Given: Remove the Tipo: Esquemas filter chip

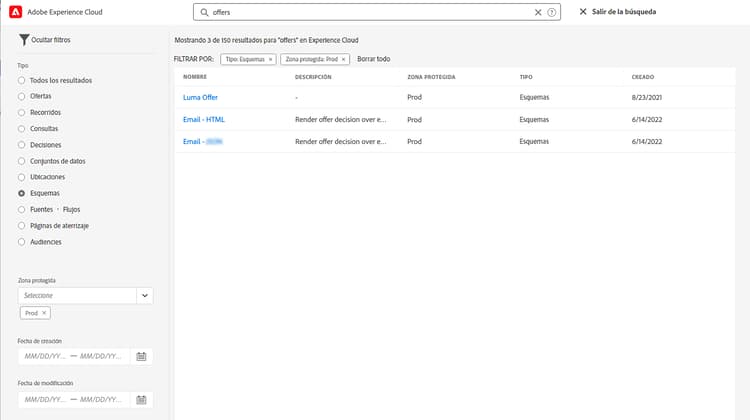Looking at the screenshot, I should [270, 59].
